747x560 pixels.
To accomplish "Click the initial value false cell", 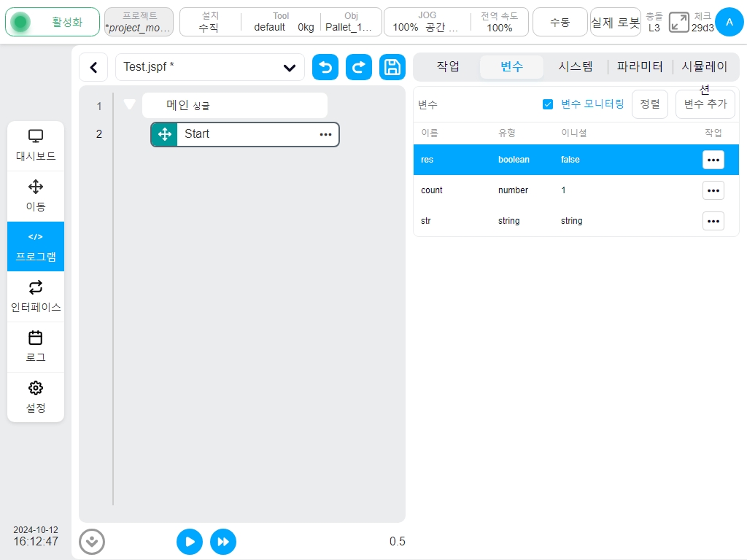I will pos(570,160).
